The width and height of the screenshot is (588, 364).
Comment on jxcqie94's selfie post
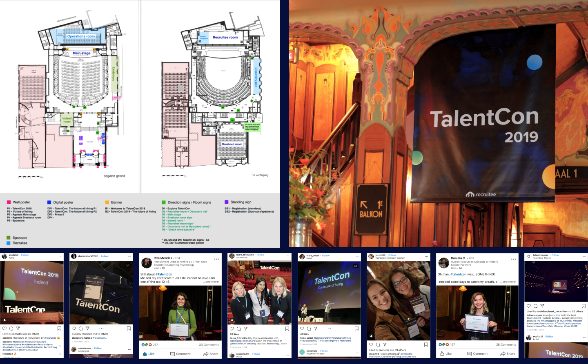point(378,344)
